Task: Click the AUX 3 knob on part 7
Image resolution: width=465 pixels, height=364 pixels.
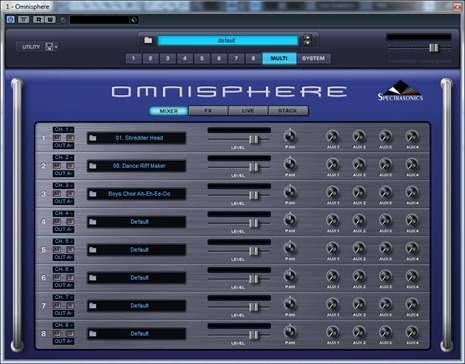Action: [385, 304]
